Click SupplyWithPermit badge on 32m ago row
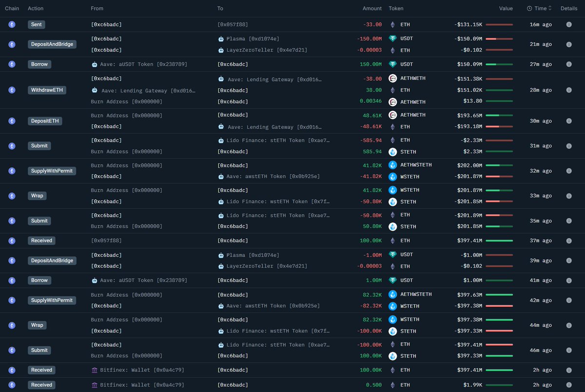 (x=52, y=171)
